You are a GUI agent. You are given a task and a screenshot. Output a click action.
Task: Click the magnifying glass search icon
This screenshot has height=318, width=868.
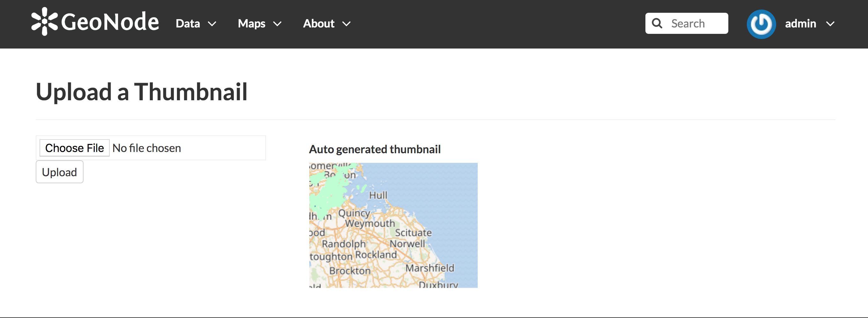(x=657, y=23)
